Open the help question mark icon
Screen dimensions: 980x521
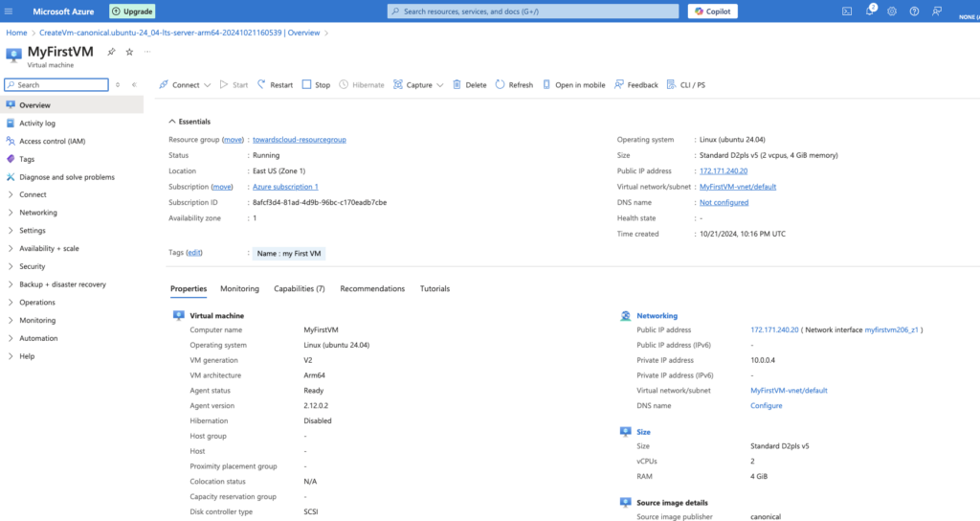click(914, 11)
